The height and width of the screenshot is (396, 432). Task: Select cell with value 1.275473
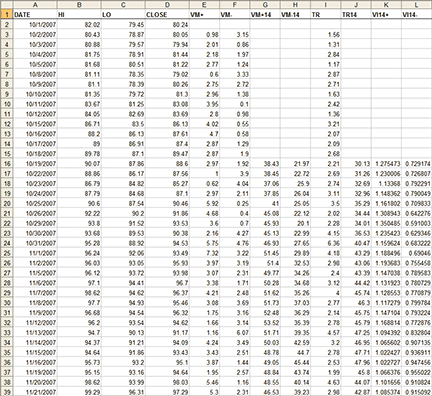pos(386,164)
